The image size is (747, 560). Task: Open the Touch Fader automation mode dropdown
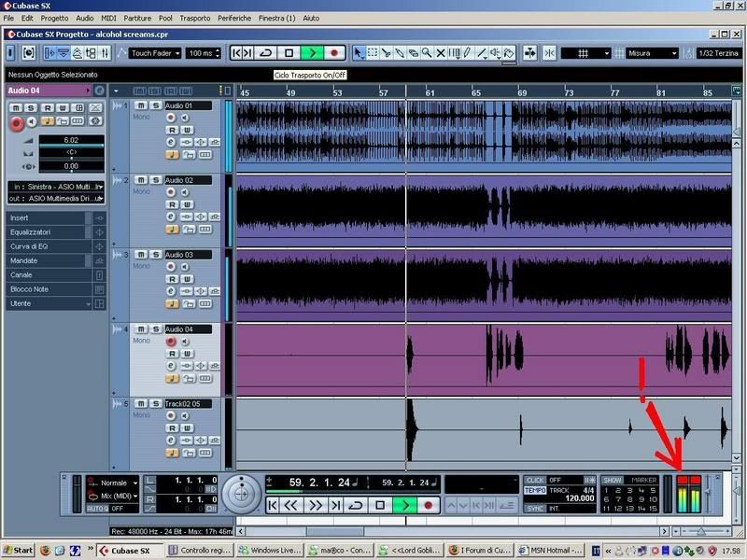[155, 53]
